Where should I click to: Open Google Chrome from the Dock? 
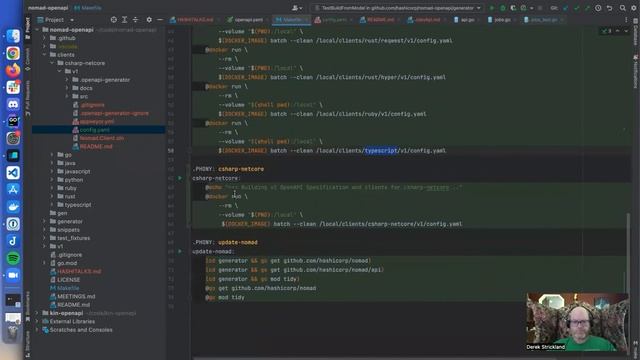tap(13, 53)
